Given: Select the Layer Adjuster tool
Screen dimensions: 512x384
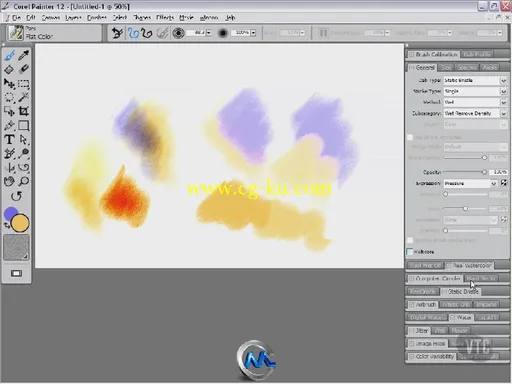Looking at the screenshot, I should 9,83.
